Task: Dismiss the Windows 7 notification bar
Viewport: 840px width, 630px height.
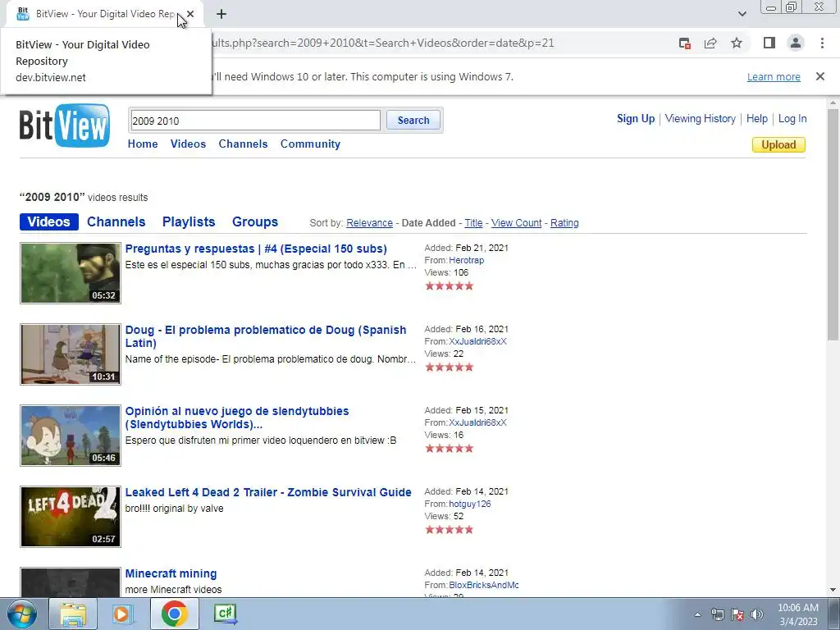Action: click(x=820, y=76)
